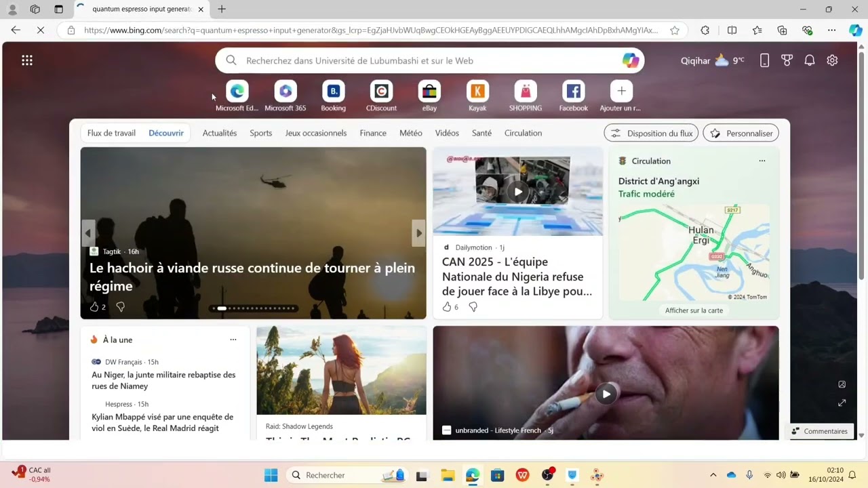Image resolution: width=868 pixels, height=488 pixels.
Task: Open the Santé tab
Action: 481,133
